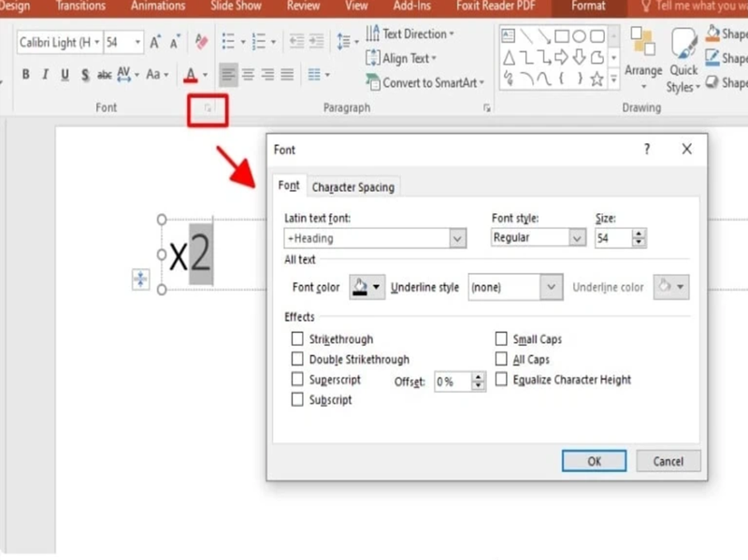748x560 pixels.
Task: Enable Strikethrough checkbox
Action: click(297, 338)
